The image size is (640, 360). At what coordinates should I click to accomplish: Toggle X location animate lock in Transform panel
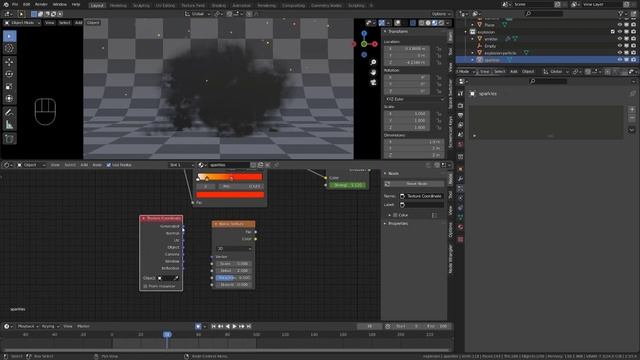pyautogui.click(x=439, y=49)
